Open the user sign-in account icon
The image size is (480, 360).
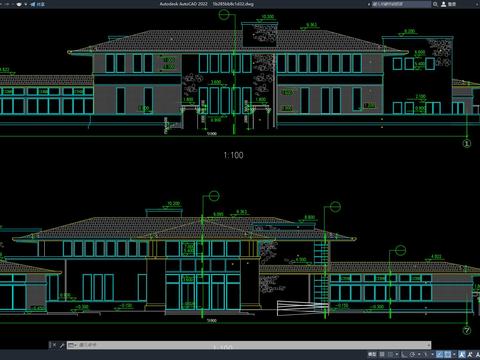[444, 4]
